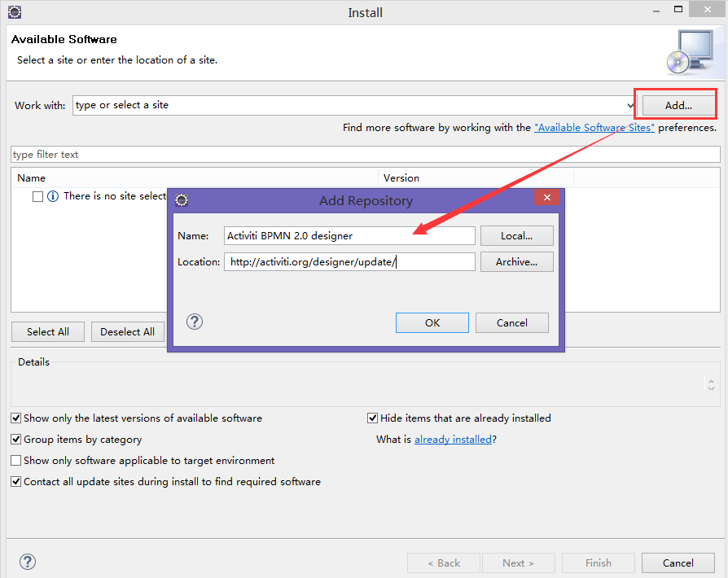728x578 pixels.
Task: Click the Archive... button
Action: tap(516, 262)
